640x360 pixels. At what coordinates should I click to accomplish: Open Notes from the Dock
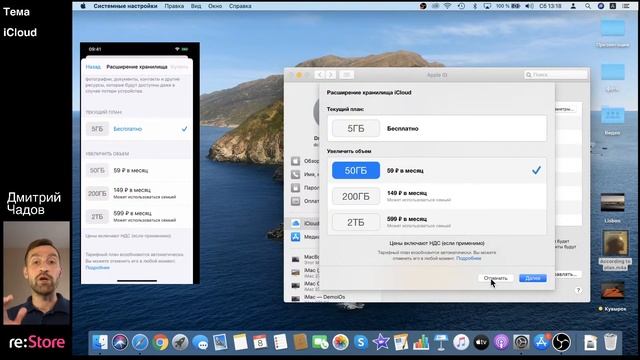coord(240,342)
